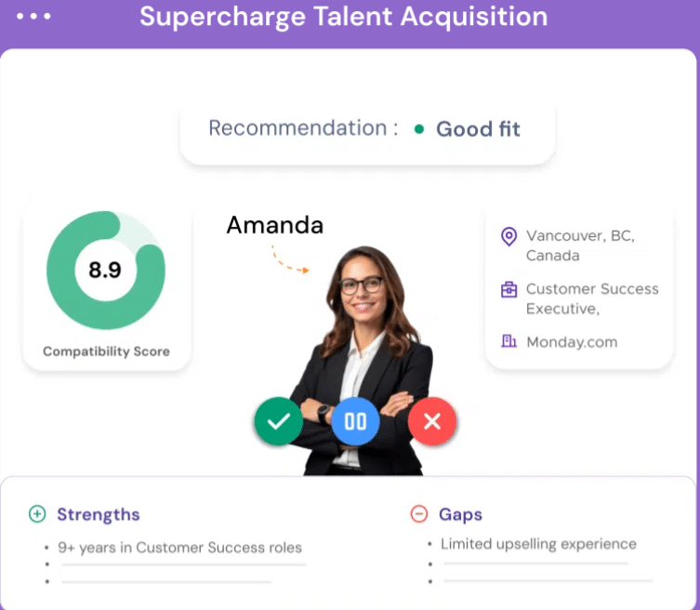Viewport: 700px width, 610px height.
Task: Click Amanda's candidate photo
Action: pos(363,360)
